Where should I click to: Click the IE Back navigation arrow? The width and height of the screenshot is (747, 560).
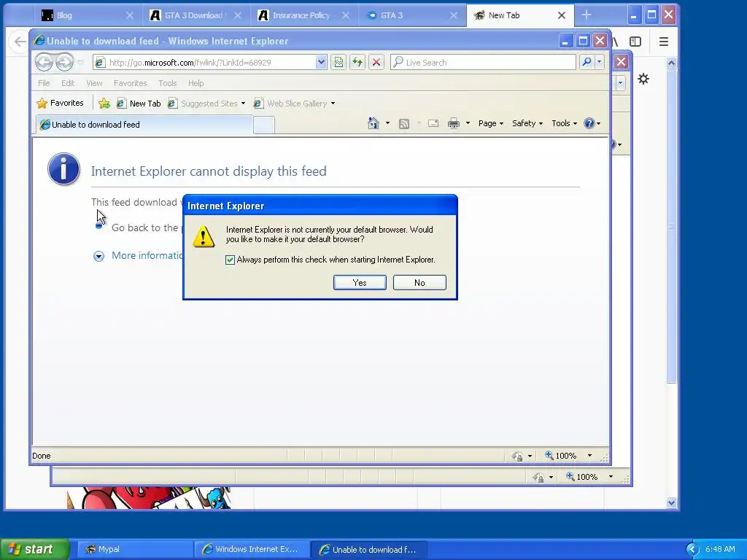click(x=44, y=62)
